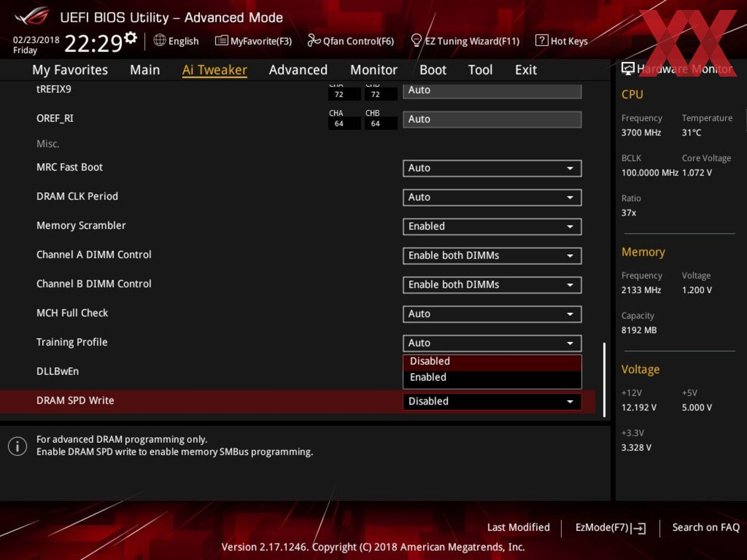747x560 pixels.
Task: Click the CPU frequency value 3700 MHz
Action: click(641, 132)
